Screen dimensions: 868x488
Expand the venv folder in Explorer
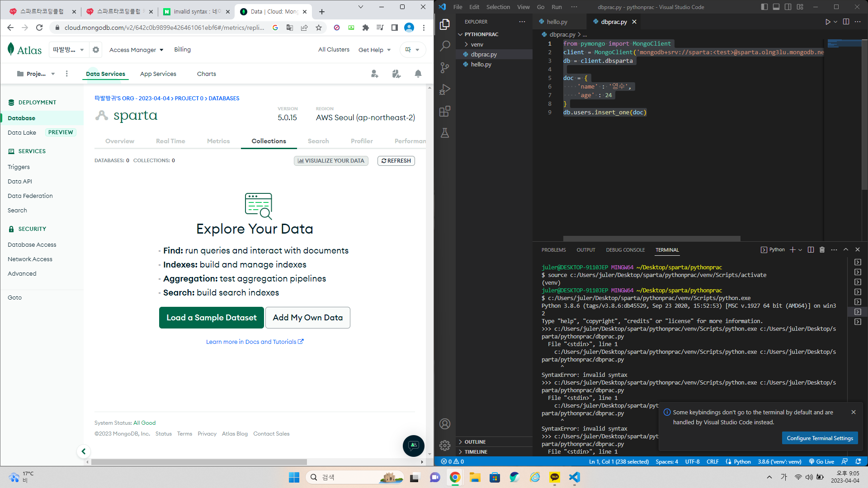pos(477,44)
